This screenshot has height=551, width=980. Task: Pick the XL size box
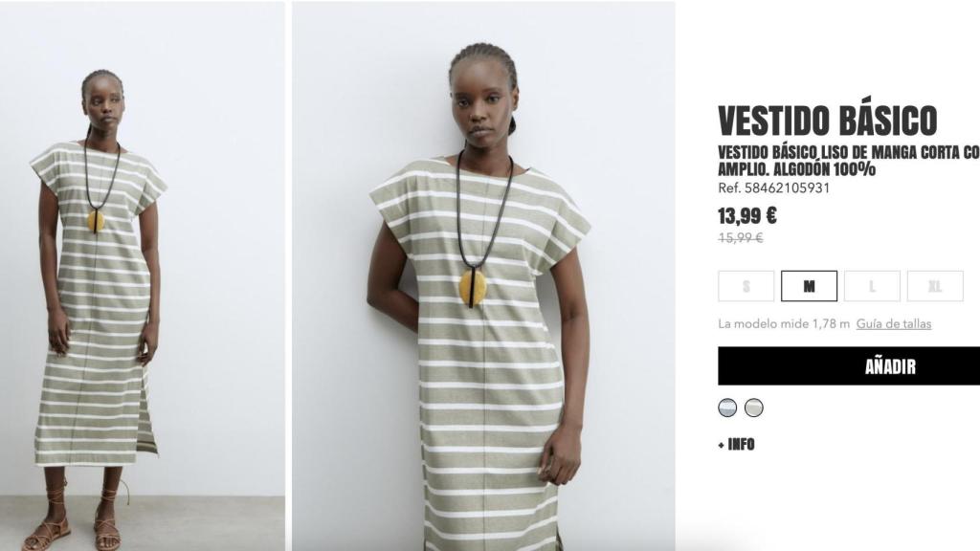click(935, 286)
